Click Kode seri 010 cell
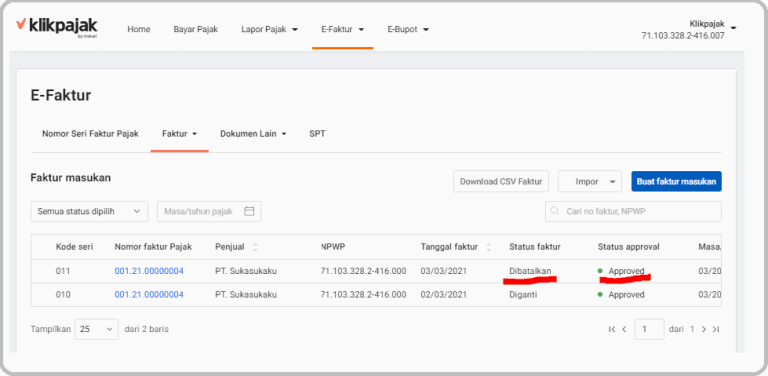 coord(63,295)
